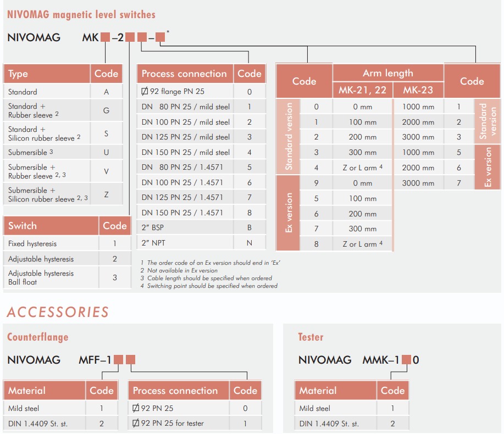Select 'DN 150 PN 25 / mild steel'

tap(201, 152)
